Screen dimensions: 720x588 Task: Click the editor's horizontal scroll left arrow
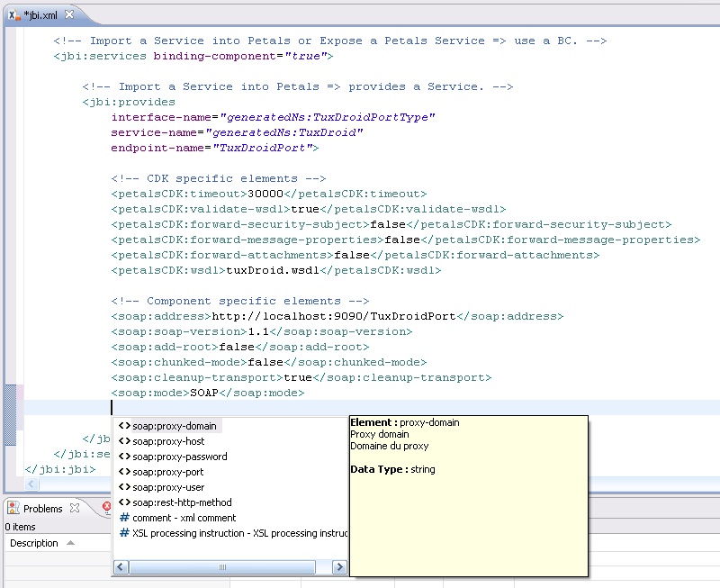coord(32,484)
